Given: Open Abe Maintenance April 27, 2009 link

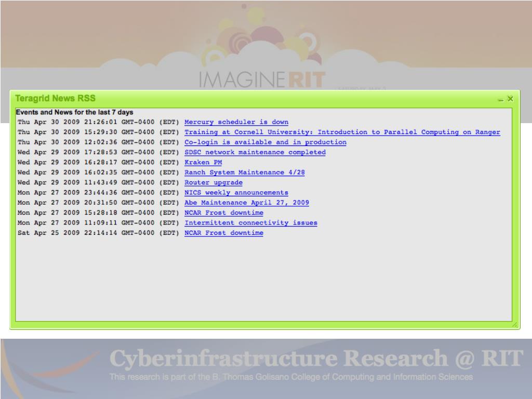Looking at the screenshot, I should click(x=247, y=203).
